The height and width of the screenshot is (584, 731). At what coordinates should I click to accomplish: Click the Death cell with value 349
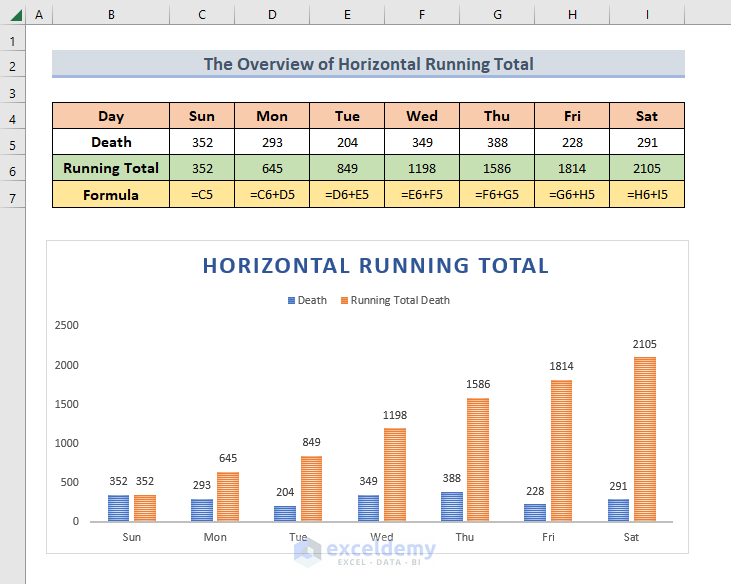[422, 142]
